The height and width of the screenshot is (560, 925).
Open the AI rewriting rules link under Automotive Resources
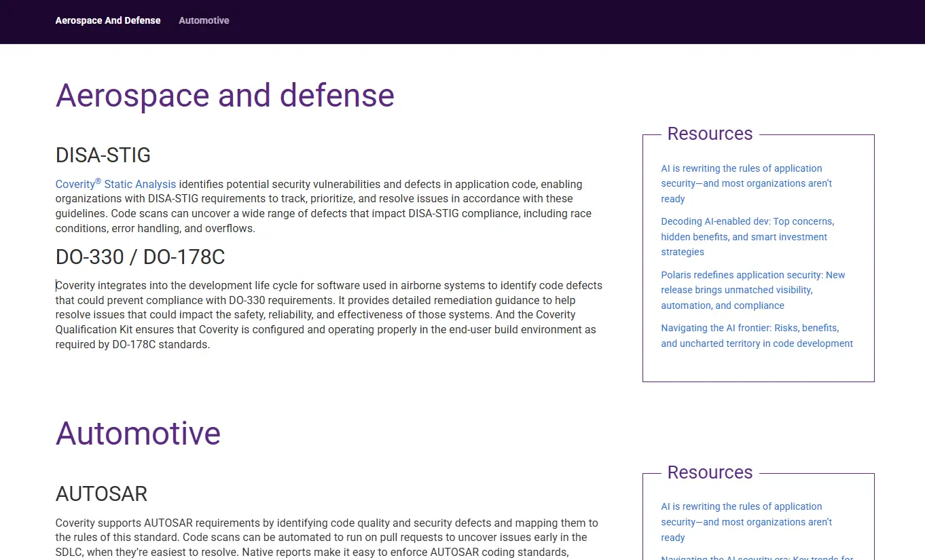[746, 522]
